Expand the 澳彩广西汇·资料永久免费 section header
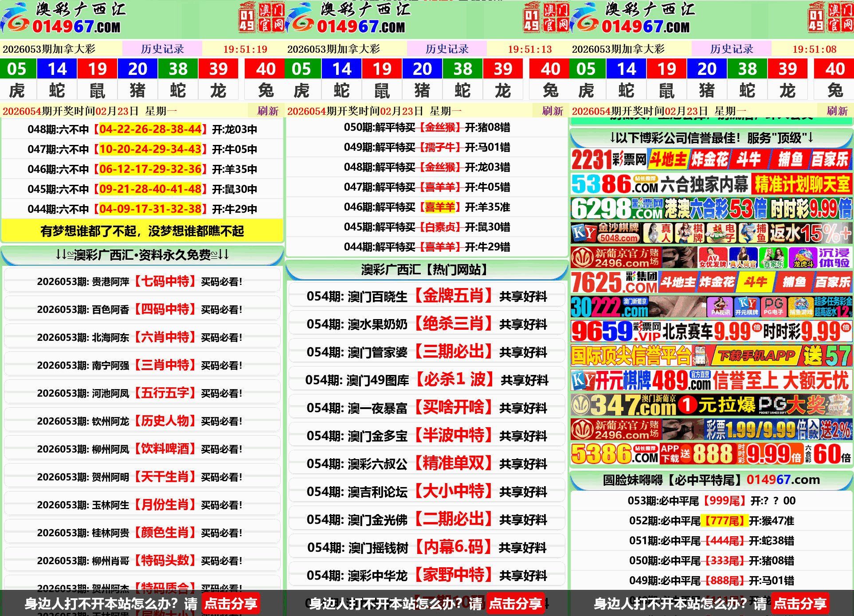 142,254
